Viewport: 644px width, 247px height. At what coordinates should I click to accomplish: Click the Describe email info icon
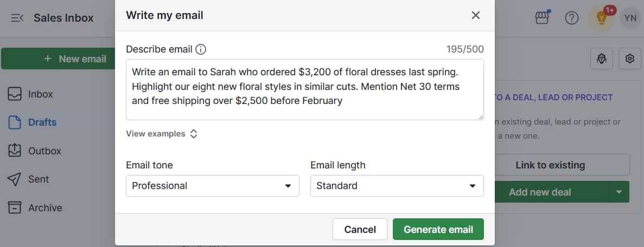pos(201,49)
